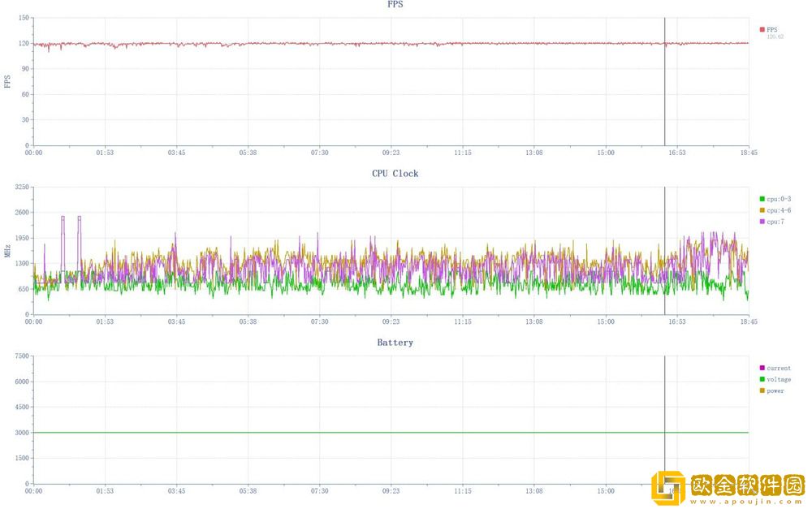The image size is (812, 509).
Task: Click the 120.62 FPS value readout
Action: pyautogui.click(x=775, y=37)
